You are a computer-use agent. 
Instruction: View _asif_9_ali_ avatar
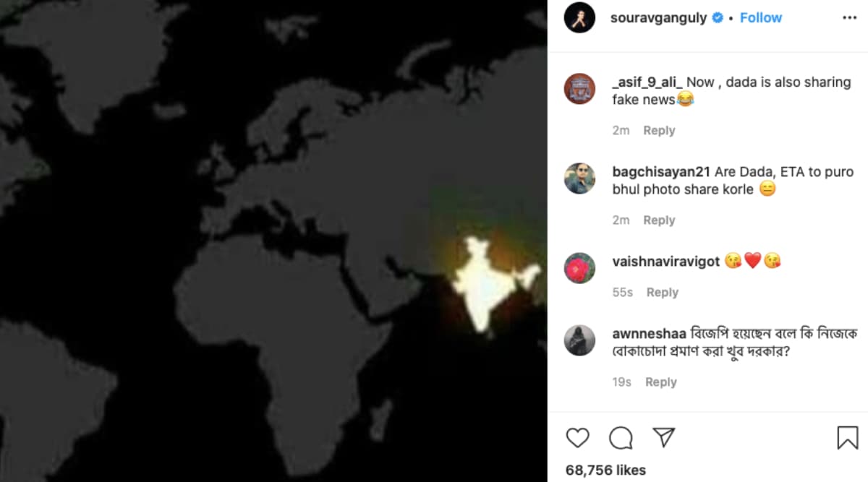[x=579, y=89]
